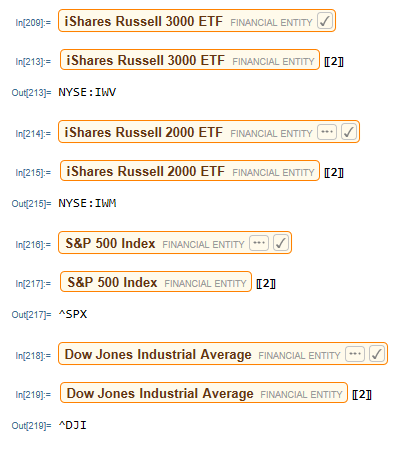Accept Dow Jones Industrial Average checkmark
This screenshot has height=461, width=407.
377,354
